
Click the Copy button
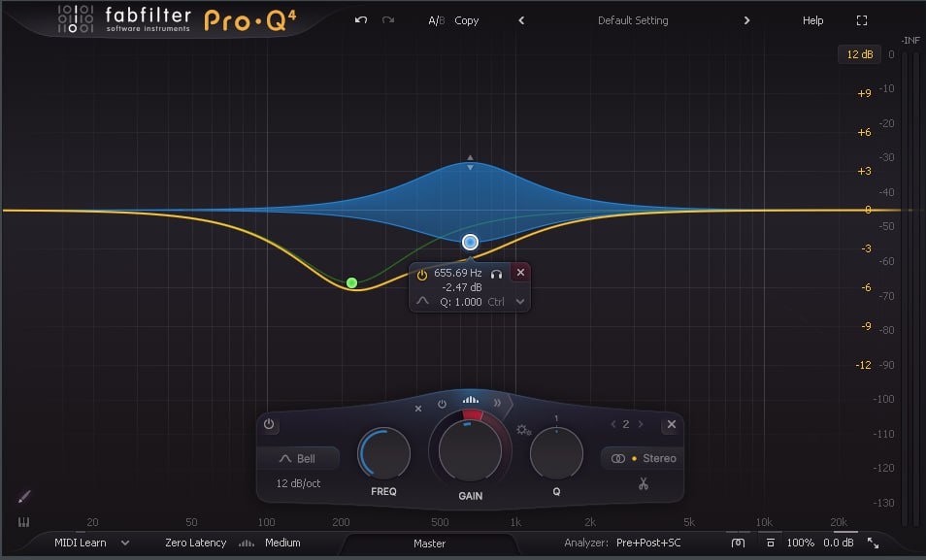[467, 20]
